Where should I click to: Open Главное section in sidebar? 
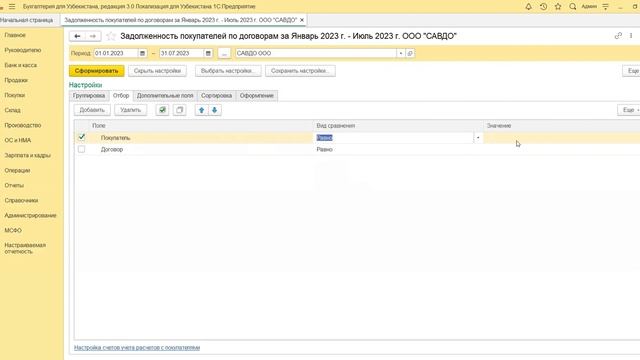pos(15,35)
